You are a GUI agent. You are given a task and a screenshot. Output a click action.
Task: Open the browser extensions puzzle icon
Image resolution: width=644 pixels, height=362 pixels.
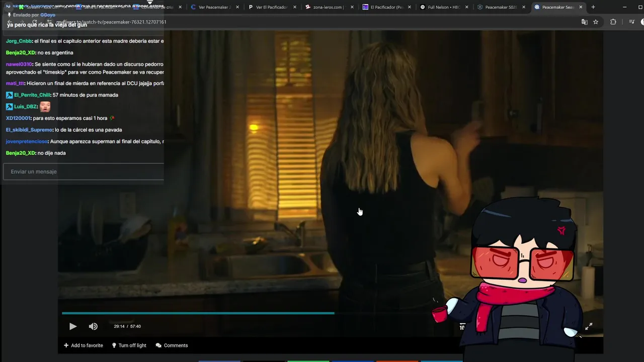[x=613, y=22]
